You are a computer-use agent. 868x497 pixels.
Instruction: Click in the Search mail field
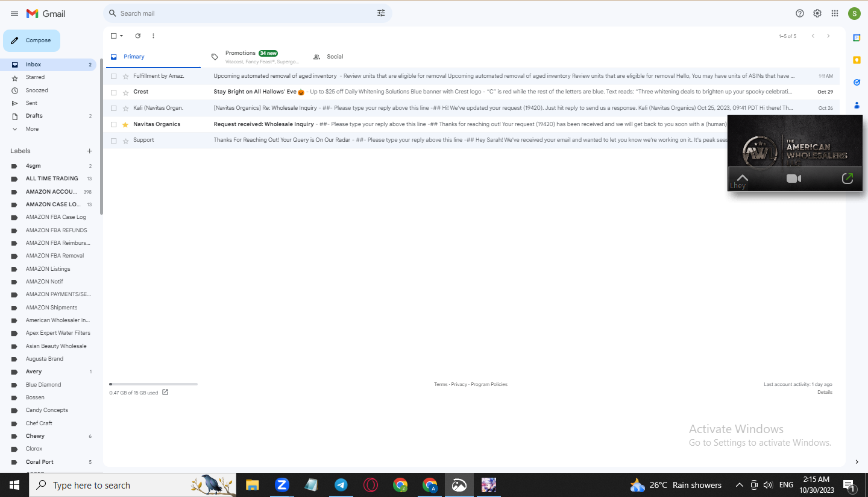pos(247,13)
